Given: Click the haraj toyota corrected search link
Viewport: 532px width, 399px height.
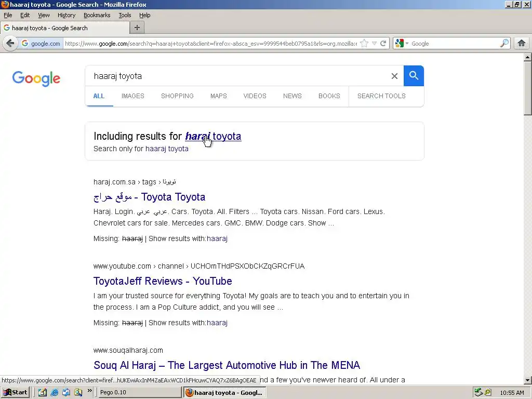Looking at the screenshot, I should (x=214, y=136).
